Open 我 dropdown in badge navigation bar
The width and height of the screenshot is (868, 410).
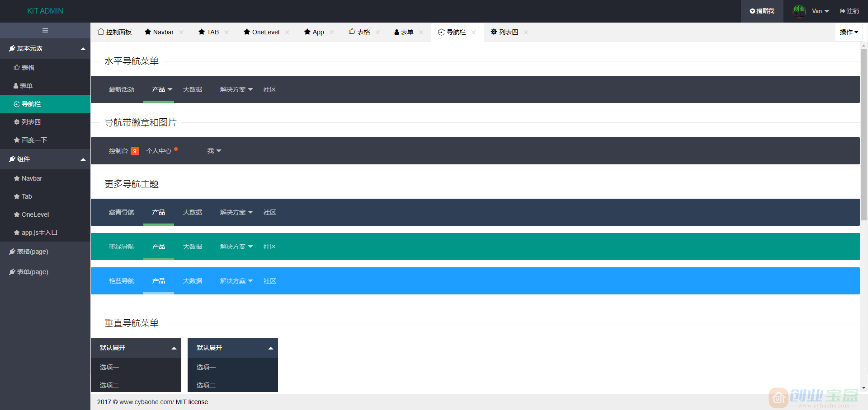pos(214,151)
